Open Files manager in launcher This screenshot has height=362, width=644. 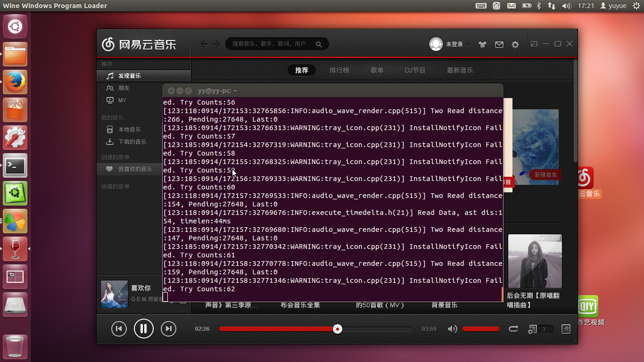(x=15, y=54)
